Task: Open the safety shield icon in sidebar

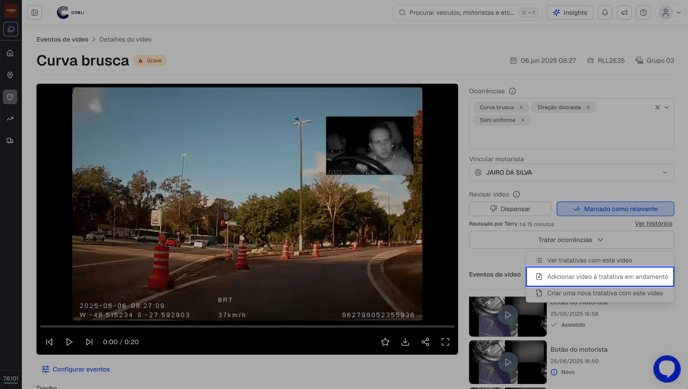Action: coord(10,97)
